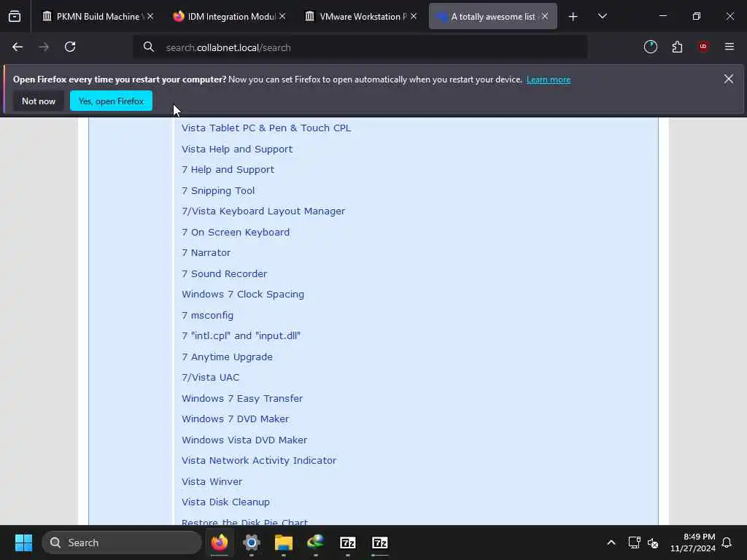Open the network status tray icon
This screenshot has width=747, height=560.
[x=634, y=542]
